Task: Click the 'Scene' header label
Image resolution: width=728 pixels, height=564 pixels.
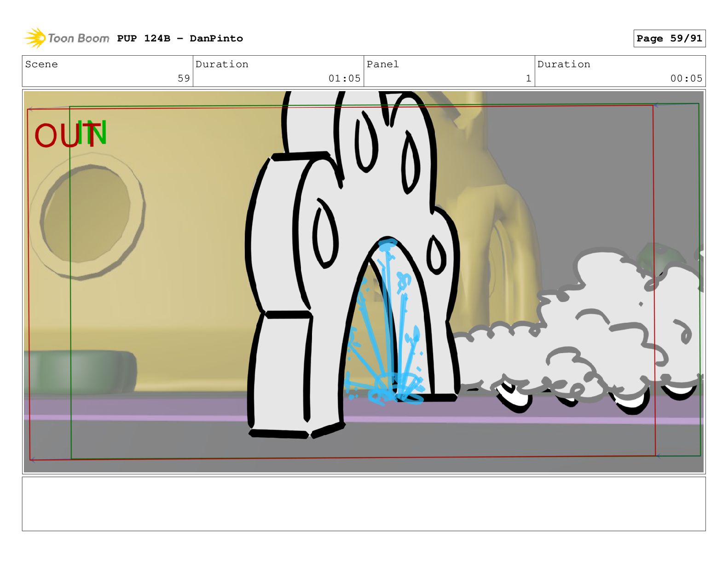Action: pyautogui.click(x=41, y=64)
